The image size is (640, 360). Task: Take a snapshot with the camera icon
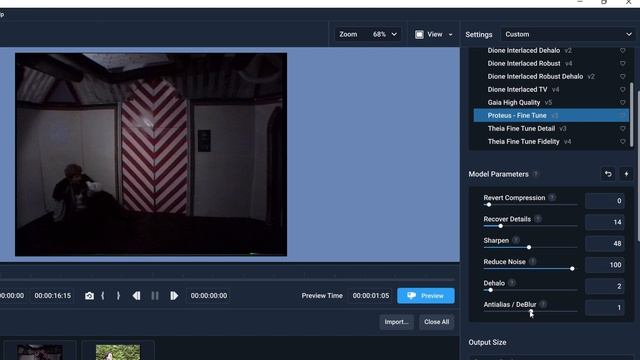89,296
